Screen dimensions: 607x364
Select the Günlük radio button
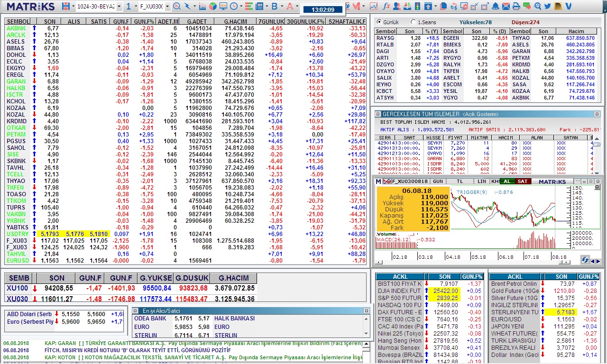click(x=379, y=22)
